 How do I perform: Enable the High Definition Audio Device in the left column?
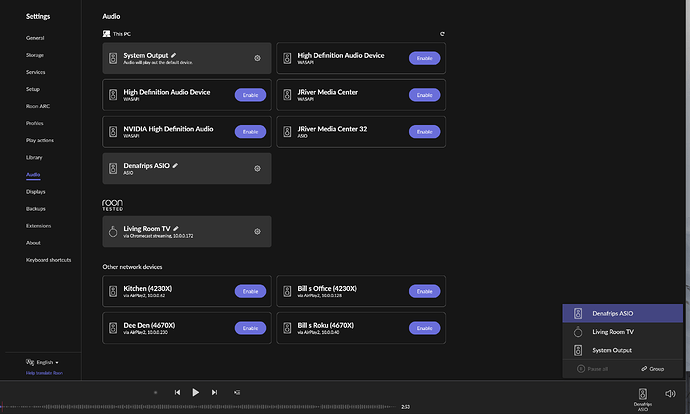click(x=250, y=95)
